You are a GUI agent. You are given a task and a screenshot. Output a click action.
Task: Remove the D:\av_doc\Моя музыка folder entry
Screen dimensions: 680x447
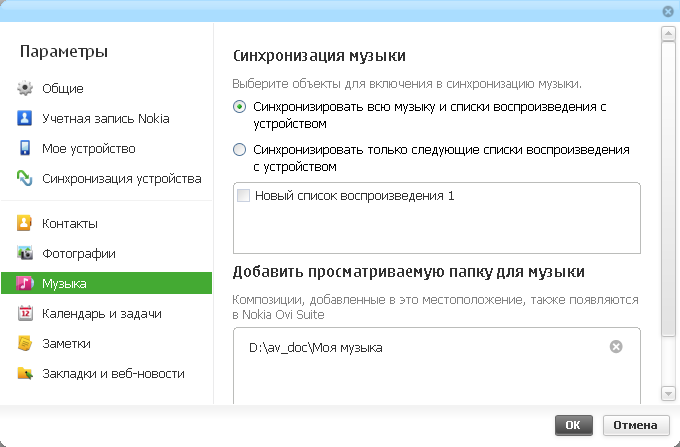616,346
